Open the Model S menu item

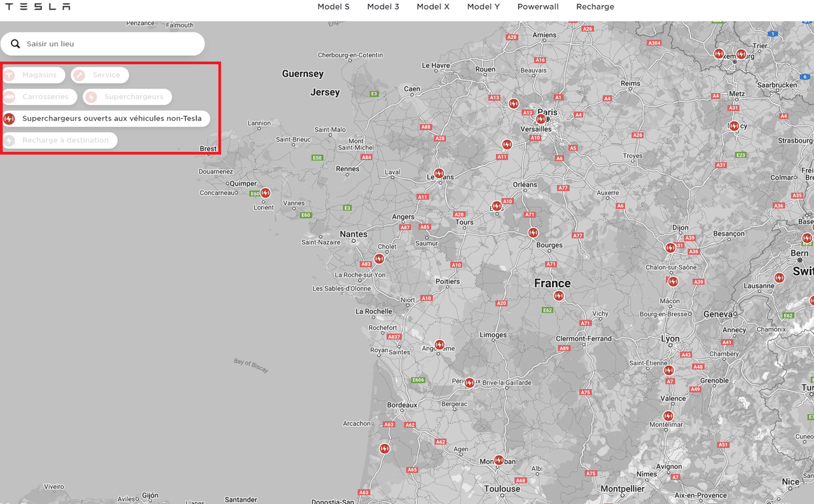tap(333, 6)
